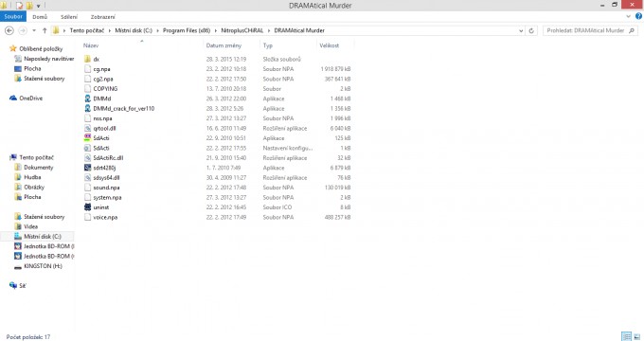644x341 pixels.
Task: Select the SdActi application icon
Action: 87,138
